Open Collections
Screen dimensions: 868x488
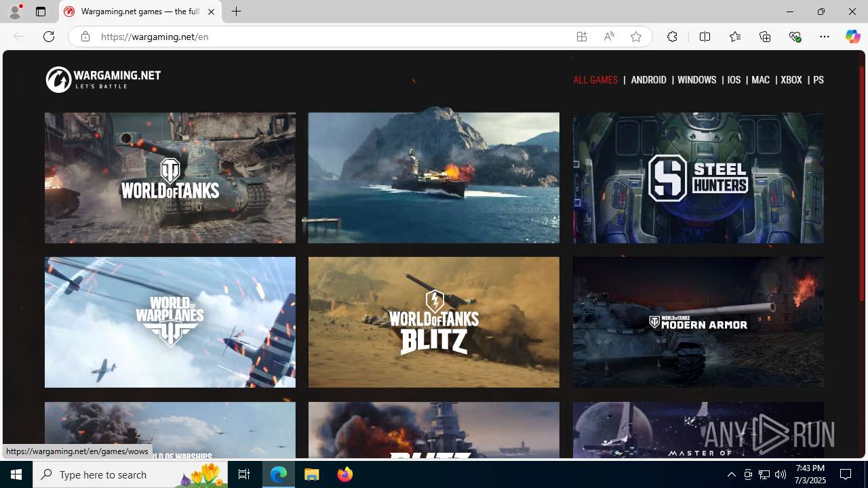pyautogui.click(x=765, y=37)
